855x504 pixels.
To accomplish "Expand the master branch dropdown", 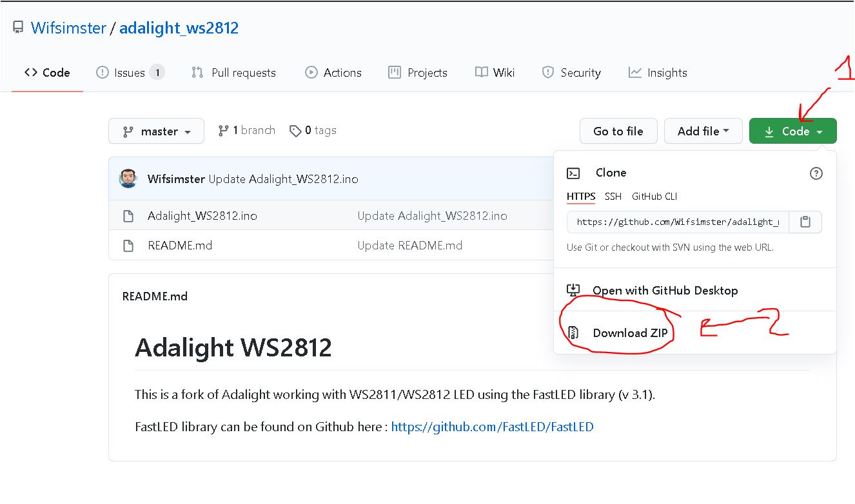I will tap(156, 131).
